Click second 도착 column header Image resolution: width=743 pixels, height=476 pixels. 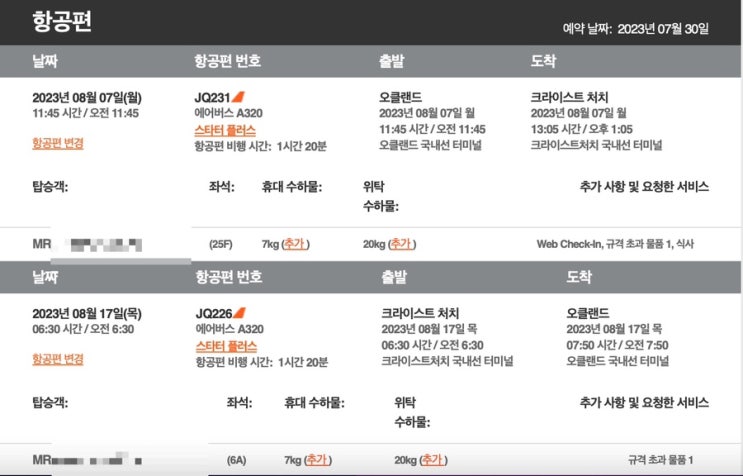click(x=579, y=277)
